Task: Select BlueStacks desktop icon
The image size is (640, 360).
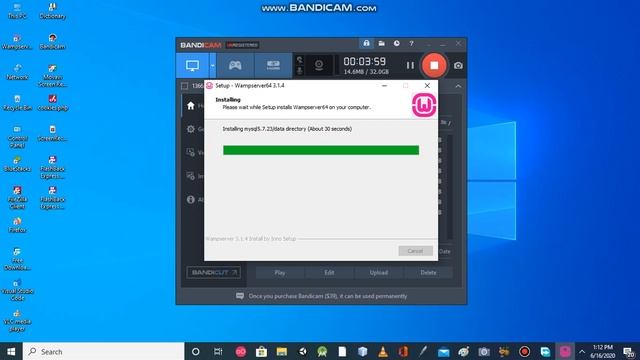Action: [17, 164]
